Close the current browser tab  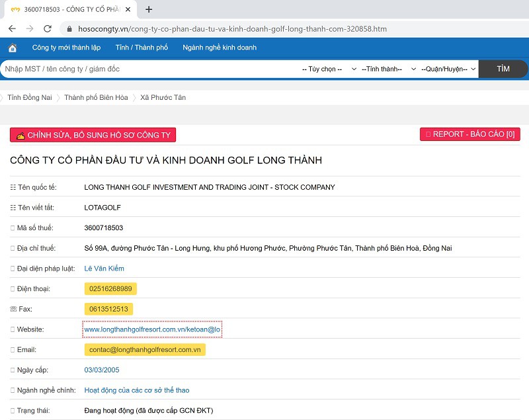128,9
